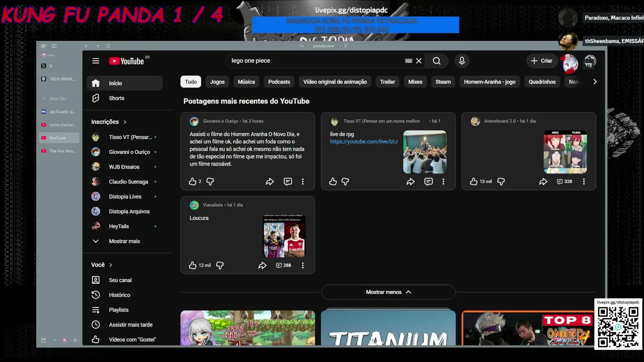Viewport: 644px width, 362px height.
Task: Open more options on Vianalista post
Action: (x=302, y=265)
